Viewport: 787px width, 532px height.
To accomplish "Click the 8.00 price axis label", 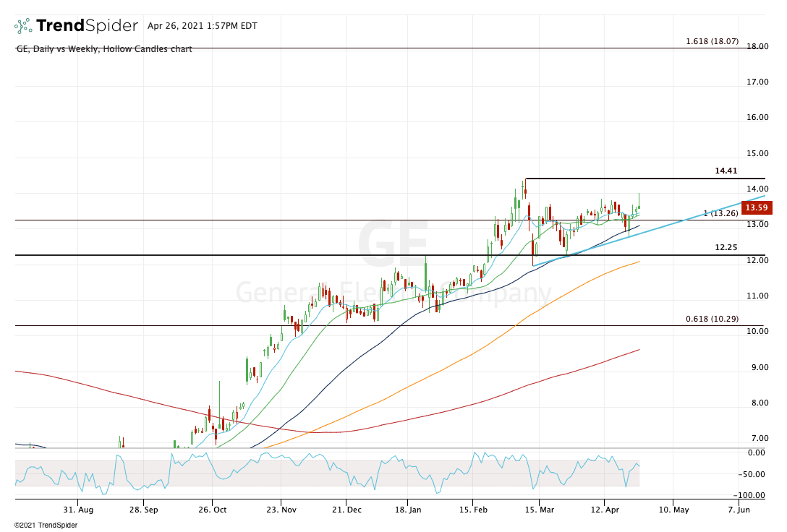I will (x=760, y=403).
